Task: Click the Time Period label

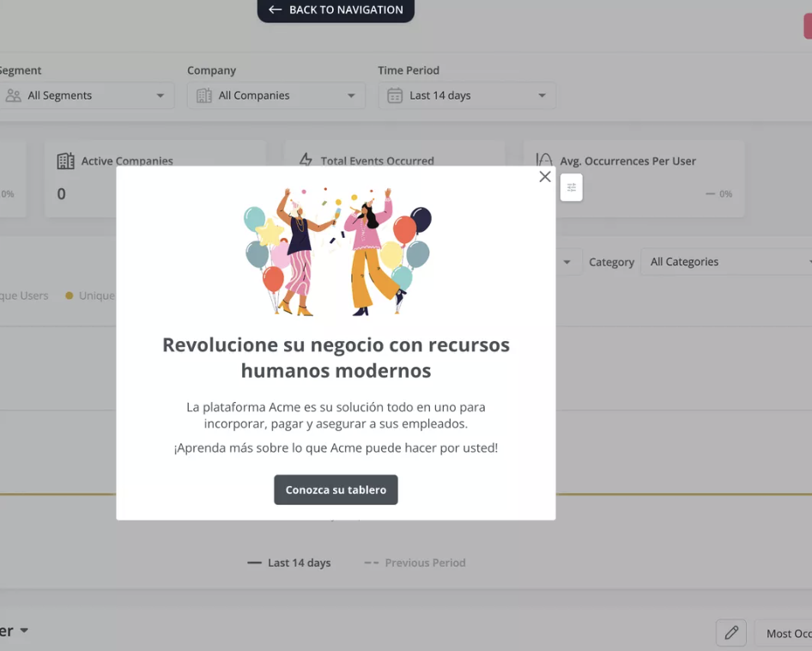Action: point(409,70)
